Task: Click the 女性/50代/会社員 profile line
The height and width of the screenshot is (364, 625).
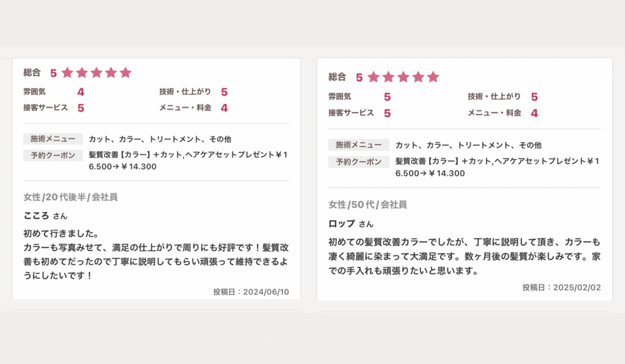Action: click(x=367, y=204)
